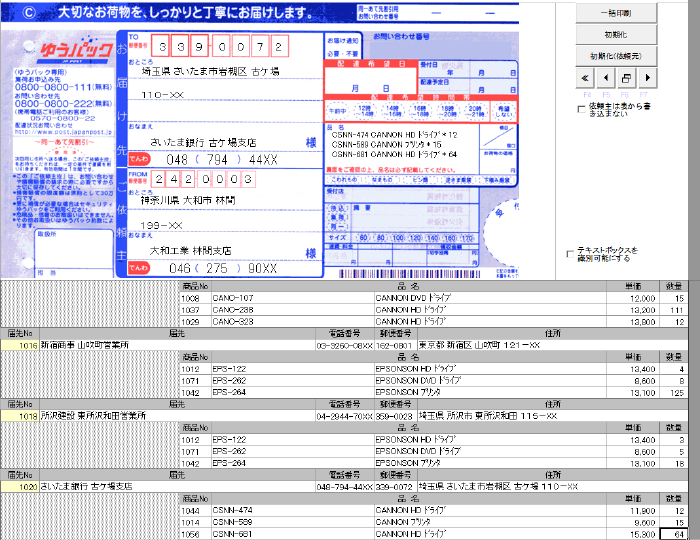
Task: Select the CANNON DVD ドライブ product name cell
Action: (x=490, y=298)
